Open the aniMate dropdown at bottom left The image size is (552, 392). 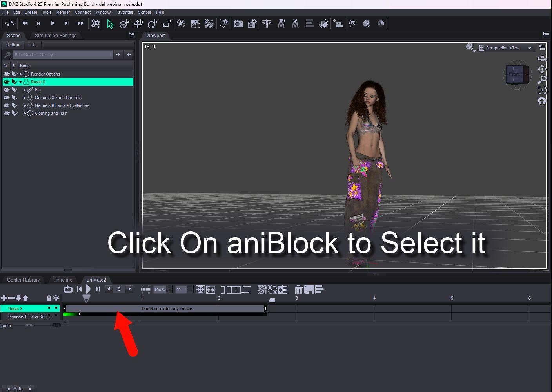[x=18, y=388]
